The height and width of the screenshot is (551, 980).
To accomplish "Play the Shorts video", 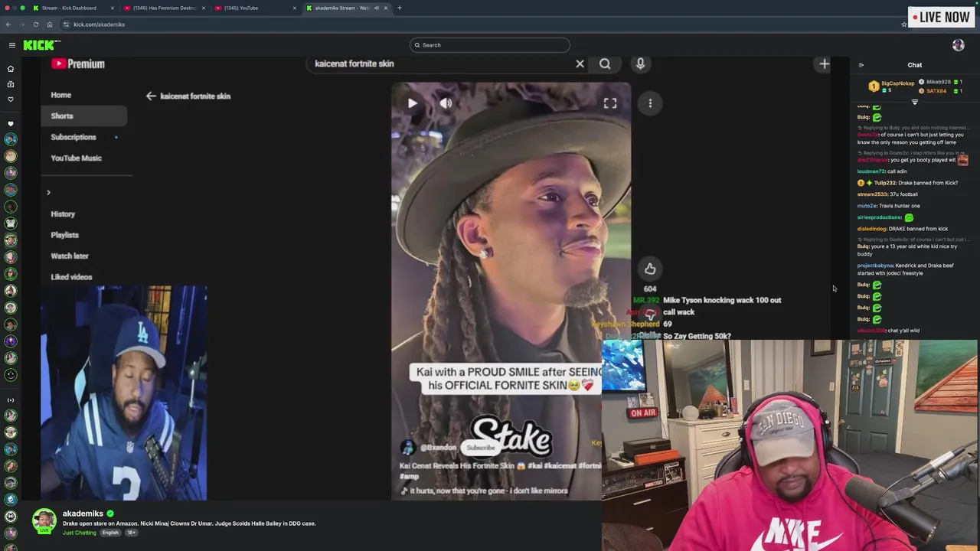I will (x=412, y=103).
